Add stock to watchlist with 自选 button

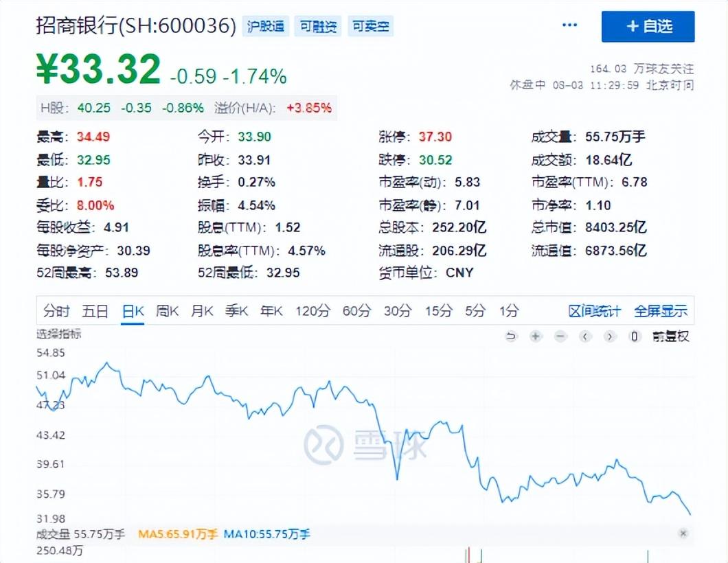coord(648,27)
